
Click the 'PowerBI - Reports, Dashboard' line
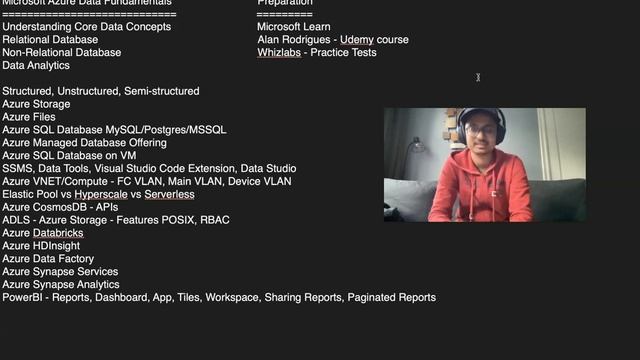point(219,298)
